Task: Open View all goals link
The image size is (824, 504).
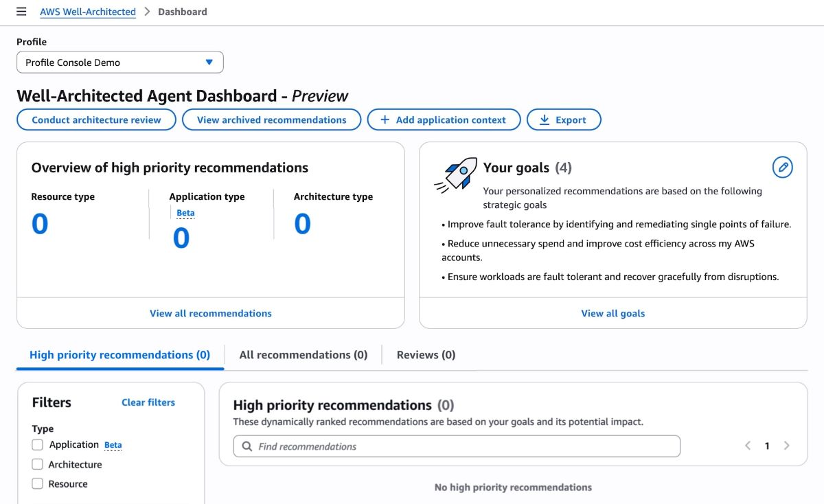Action: coord(613,313)
